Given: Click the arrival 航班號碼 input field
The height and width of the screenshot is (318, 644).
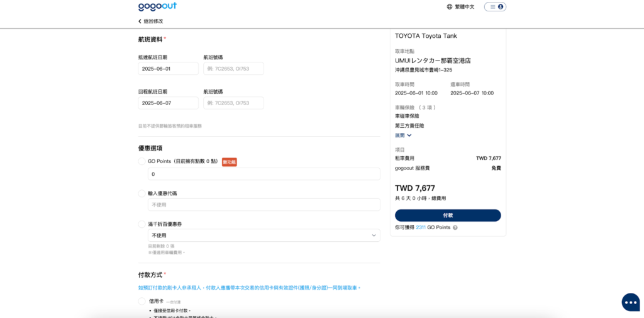Looking at the screenshot, I should tap(234, 69).
